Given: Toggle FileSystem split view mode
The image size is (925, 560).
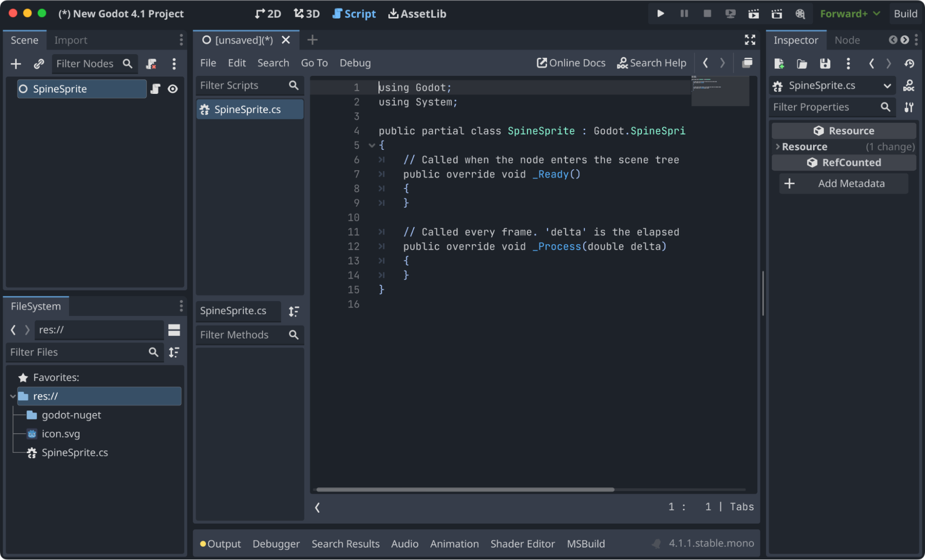Looking at the screenshot, I should tap(174, 330).
